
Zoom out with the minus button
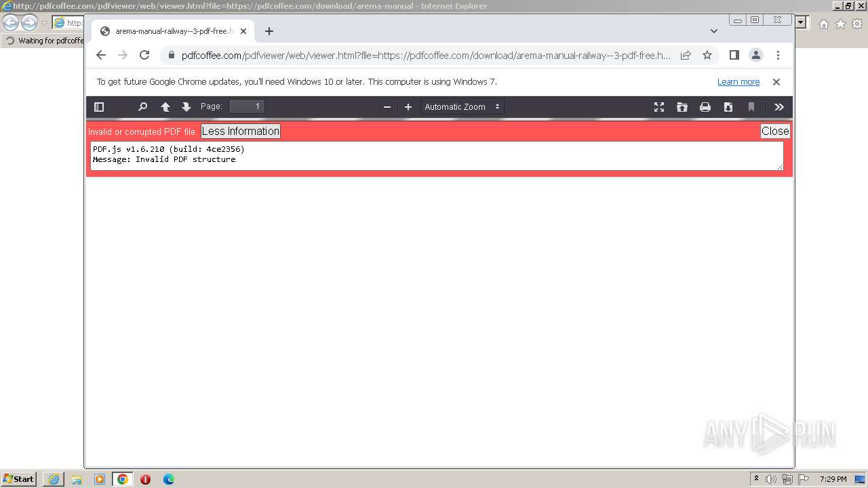(x=387, y=107)
